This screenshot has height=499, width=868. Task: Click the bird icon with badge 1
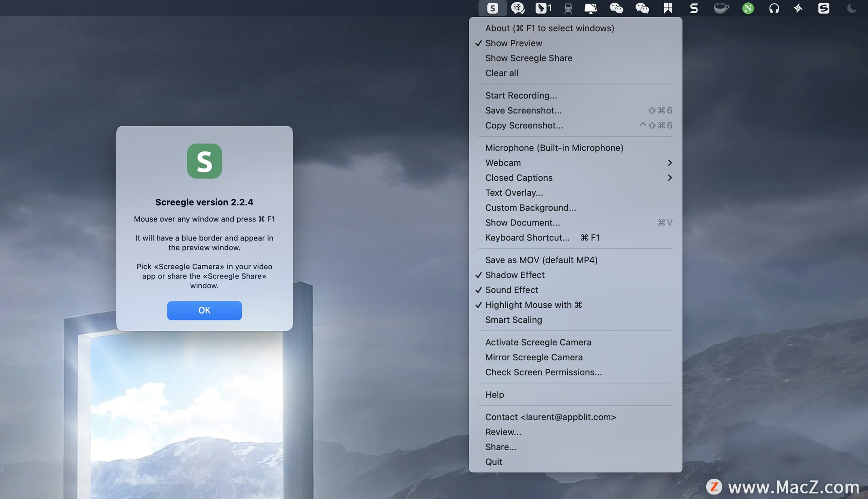[543, 8]
